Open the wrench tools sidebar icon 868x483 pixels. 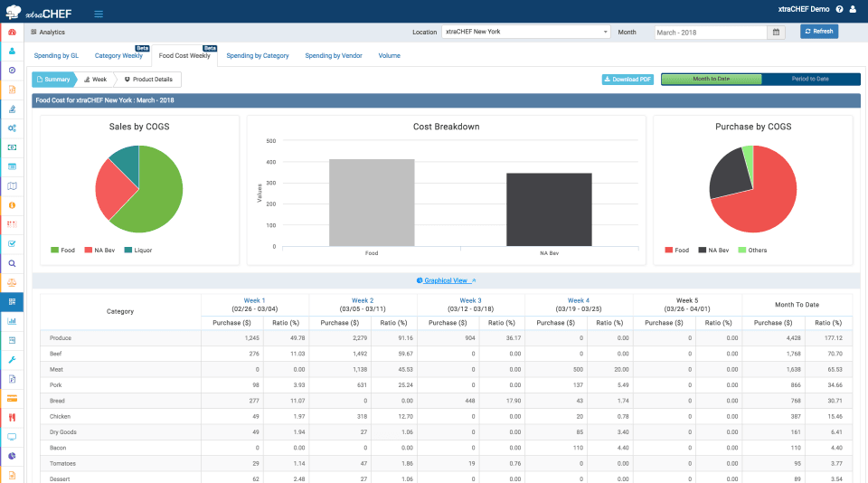12,360
